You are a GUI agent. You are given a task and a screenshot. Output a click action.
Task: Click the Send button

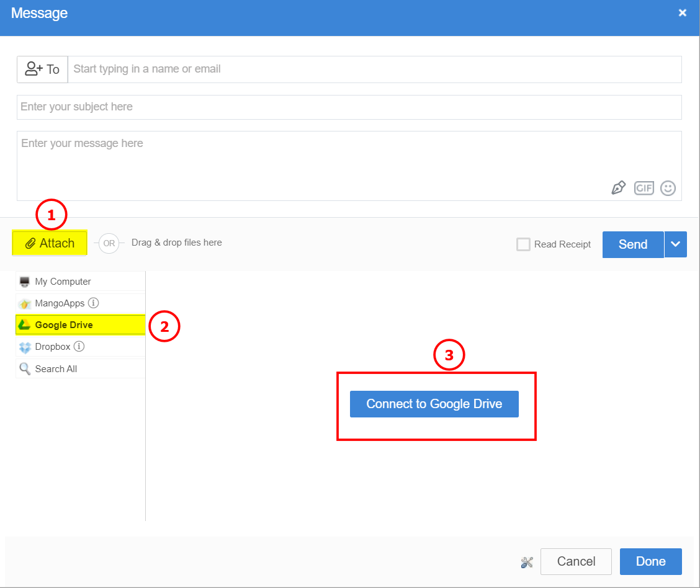(x=632, y=244)
